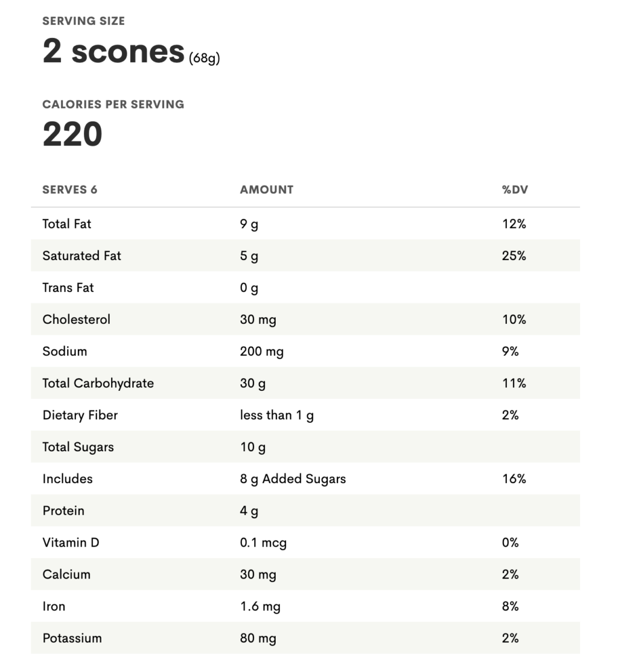Click the Iron 8% daily value
Image resolution: width=618 pixels, height=672 pixels.
coord(511,606)
